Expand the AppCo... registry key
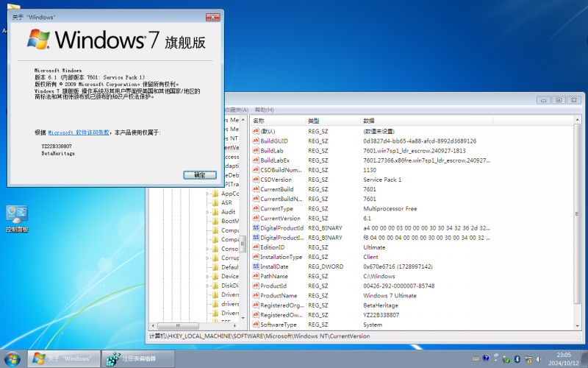Screen dimensions: 588x368 tap(207, 194)
